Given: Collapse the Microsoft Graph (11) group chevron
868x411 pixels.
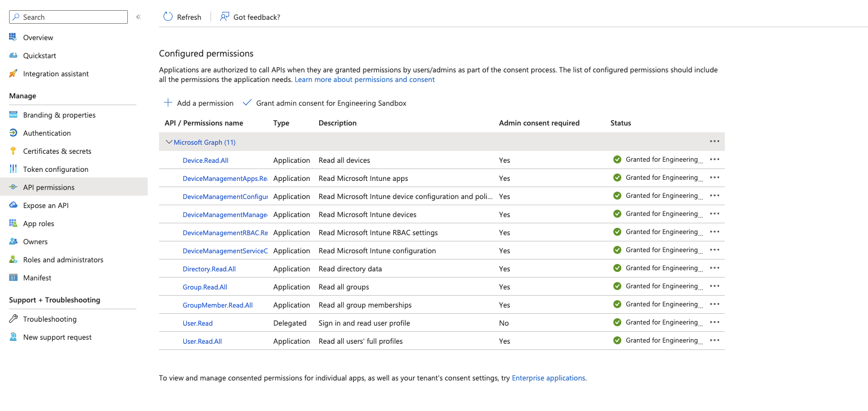Looking at the screenshot, I should point(169,142).
